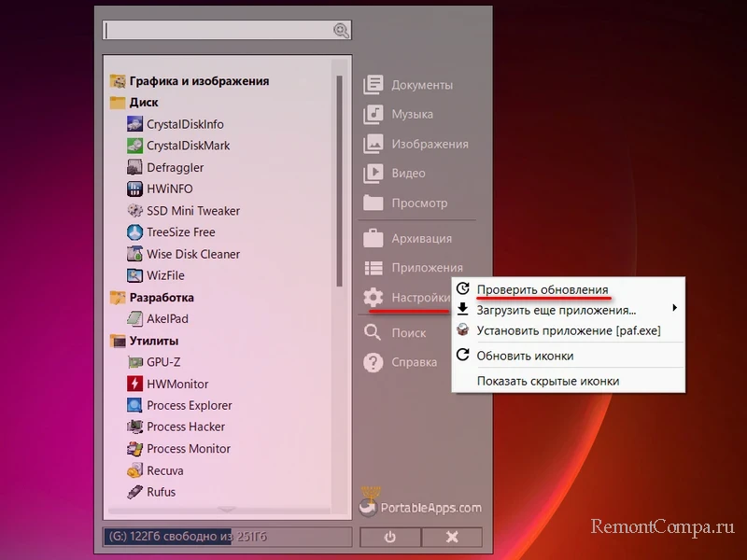
Task: Click the power icon button
Action: 389,538
